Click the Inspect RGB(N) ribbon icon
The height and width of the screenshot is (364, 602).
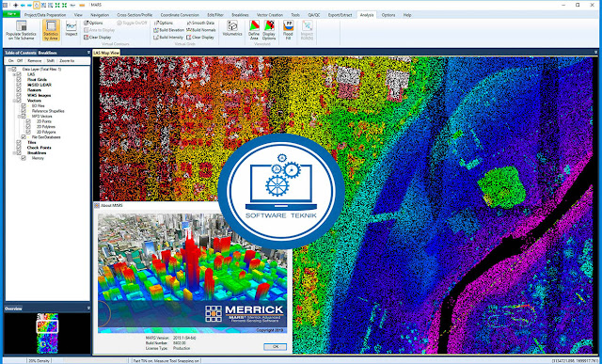pos(308,30)
